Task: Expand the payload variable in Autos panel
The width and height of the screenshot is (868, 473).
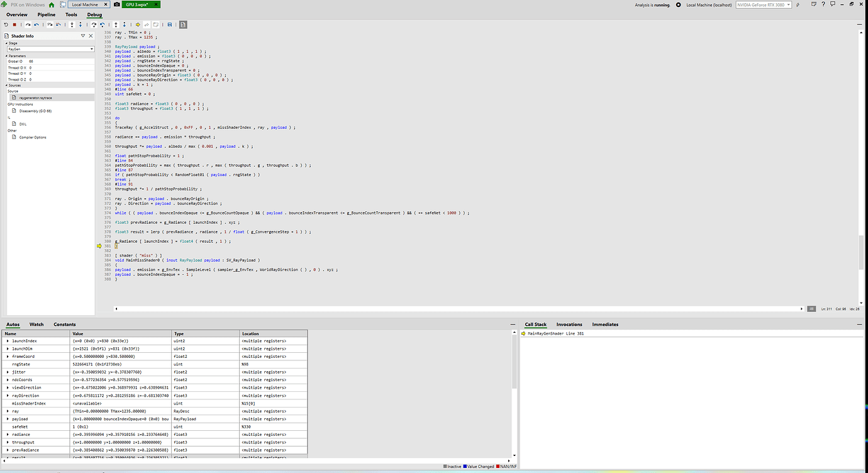Action: click(x=8, y=418)
